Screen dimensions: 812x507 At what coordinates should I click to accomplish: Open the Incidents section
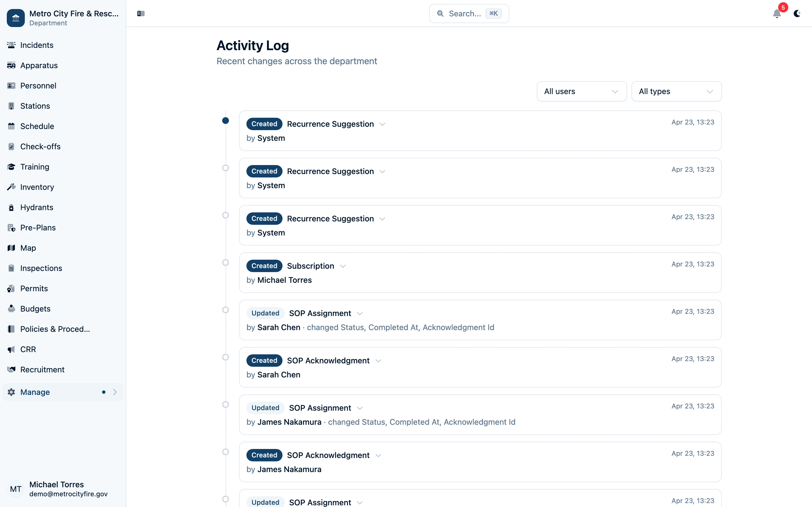[x=36, y=45]
